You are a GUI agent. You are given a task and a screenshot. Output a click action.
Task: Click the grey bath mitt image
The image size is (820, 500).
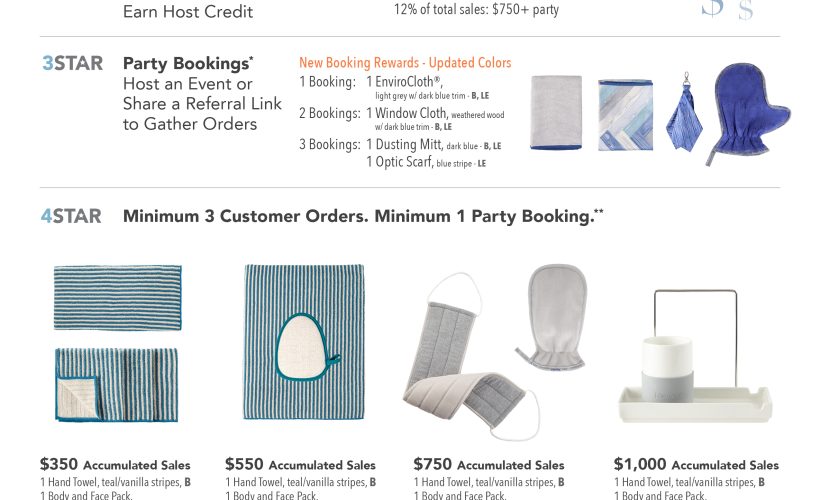point(554,317)
